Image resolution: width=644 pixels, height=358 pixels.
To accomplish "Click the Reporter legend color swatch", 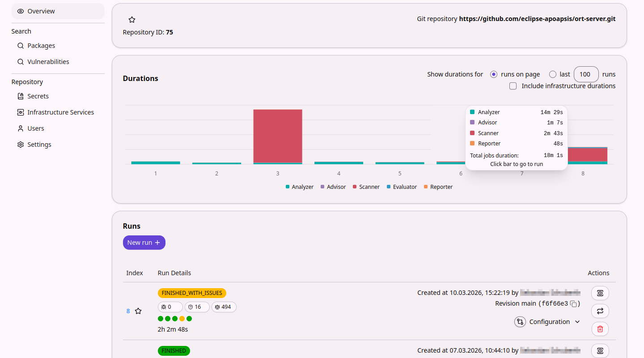I will pyautogui.click(x=426, y=187).
